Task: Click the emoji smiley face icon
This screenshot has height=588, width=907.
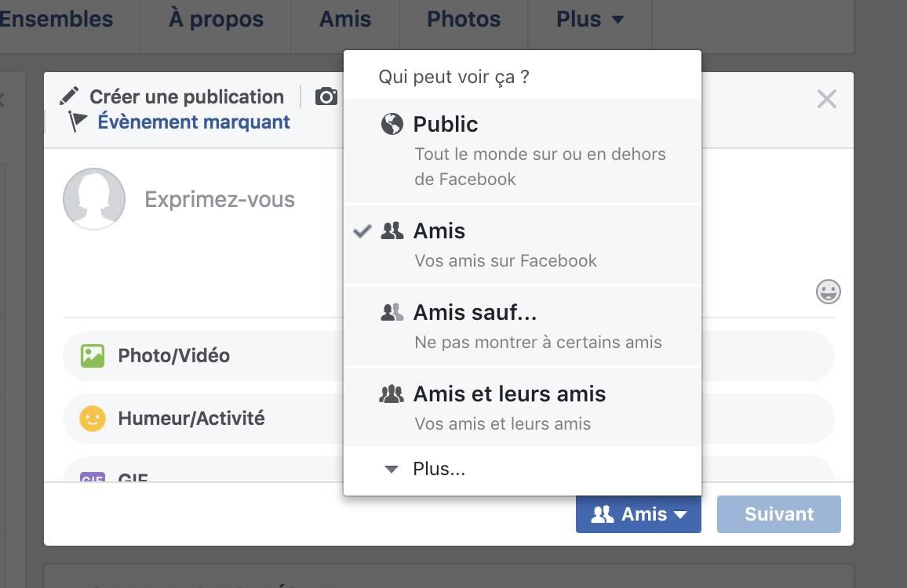Action: 828,292
